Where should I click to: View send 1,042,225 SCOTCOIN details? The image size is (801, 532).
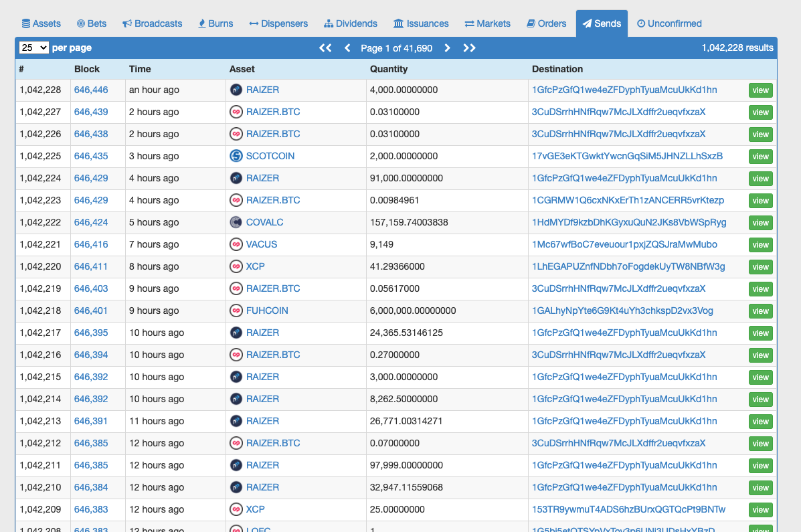760,157
